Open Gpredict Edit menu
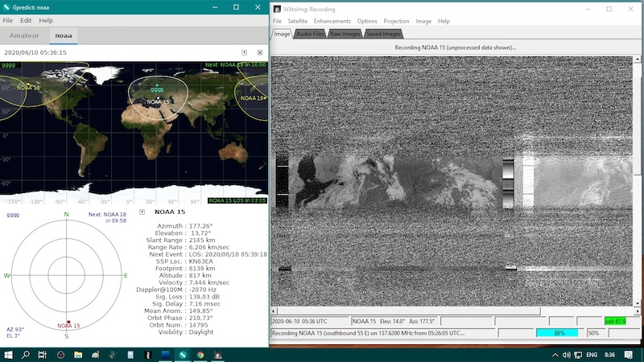This screenshot has height=362, width=644. (27, 20)
